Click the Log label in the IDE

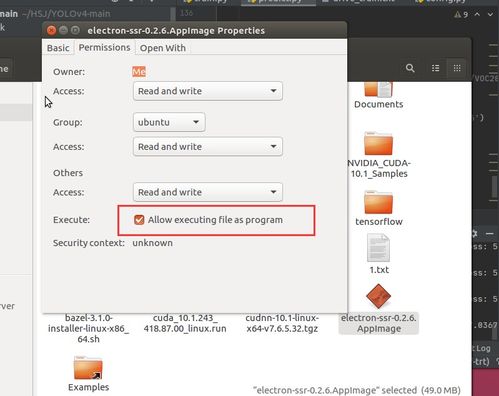pyautogui.click(x=483, y=349)
